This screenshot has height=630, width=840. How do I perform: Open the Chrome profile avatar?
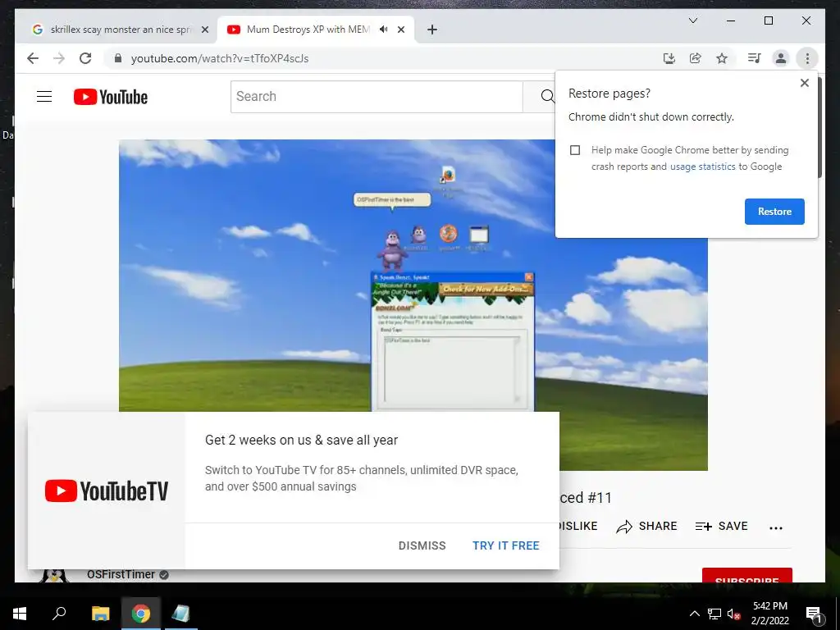click(x=781, y=58)
